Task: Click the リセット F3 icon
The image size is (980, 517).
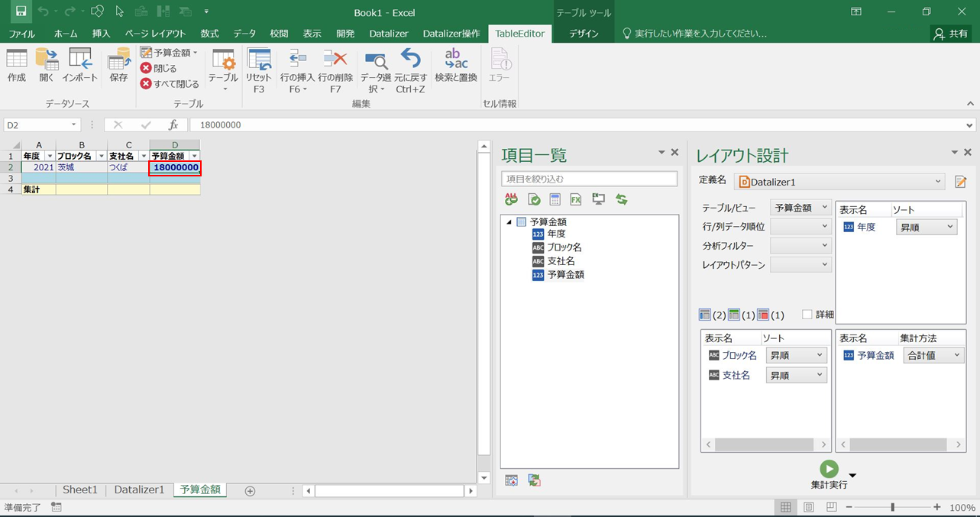Action: click(259, 69)
